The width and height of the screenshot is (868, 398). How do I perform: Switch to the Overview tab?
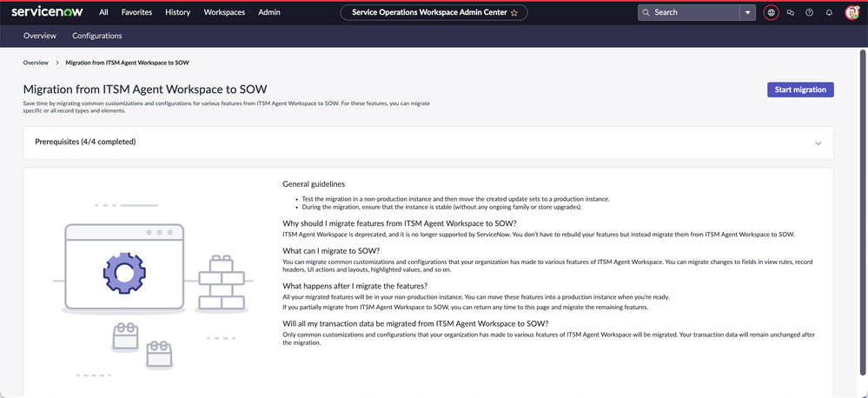click(40, 36)
